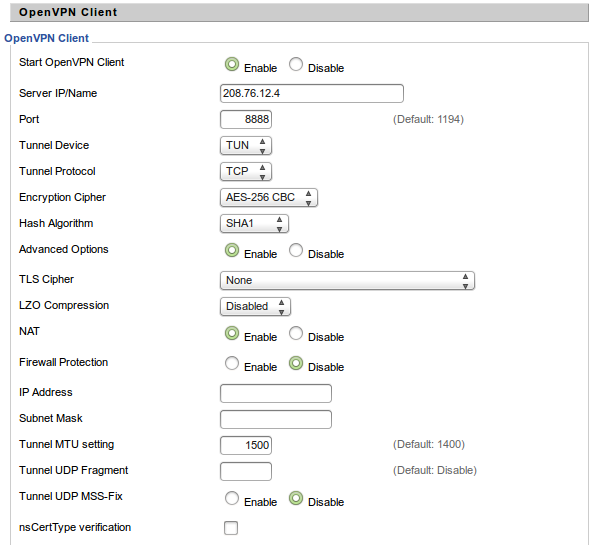Click the LZO Compression label
The image size is (590, 545).
[x=64, y=305]
